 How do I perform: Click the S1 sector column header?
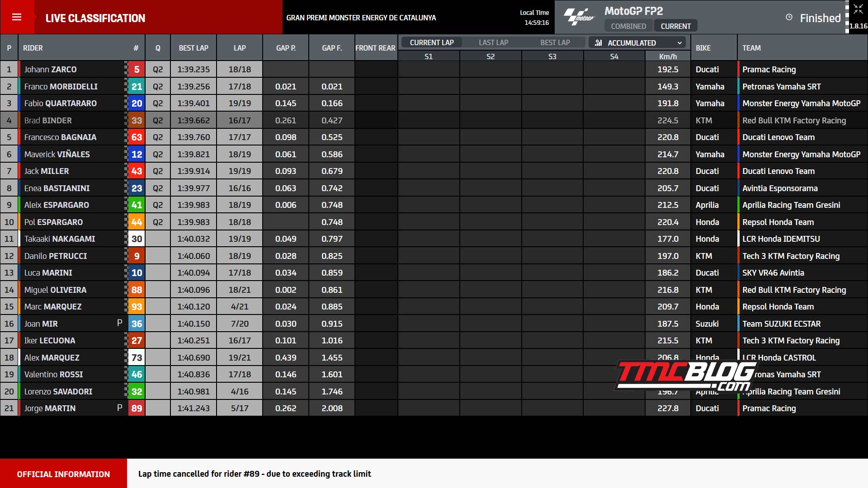[429, 56]
